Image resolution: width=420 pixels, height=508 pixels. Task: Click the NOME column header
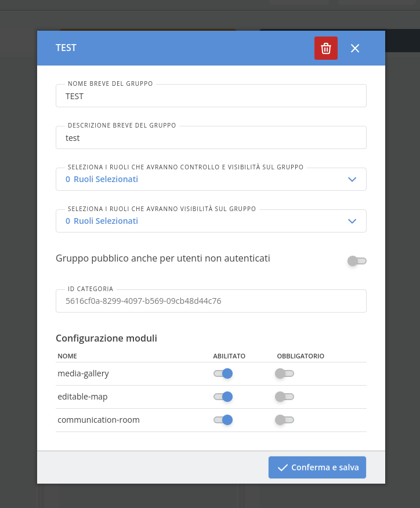(x=67, y=355)
